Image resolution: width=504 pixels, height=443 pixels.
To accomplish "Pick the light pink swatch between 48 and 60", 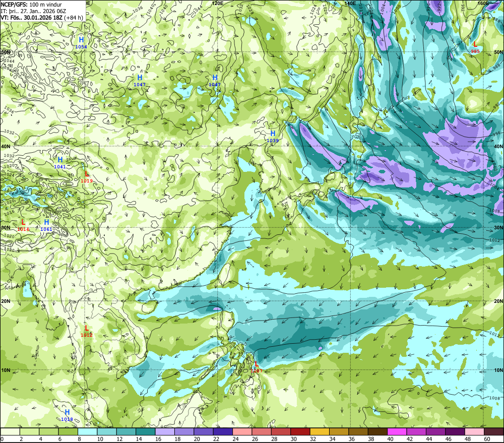I will (474, 431).
